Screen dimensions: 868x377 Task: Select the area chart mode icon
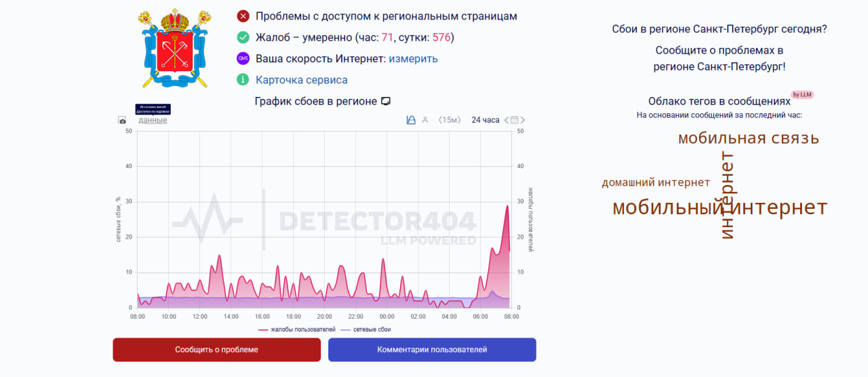coord(410,120)
